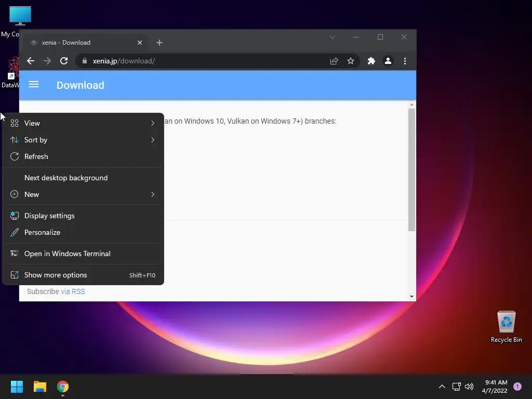Reload the xenia download page
The height and width of the screenshot is (399, 532).
coord(64,61)
